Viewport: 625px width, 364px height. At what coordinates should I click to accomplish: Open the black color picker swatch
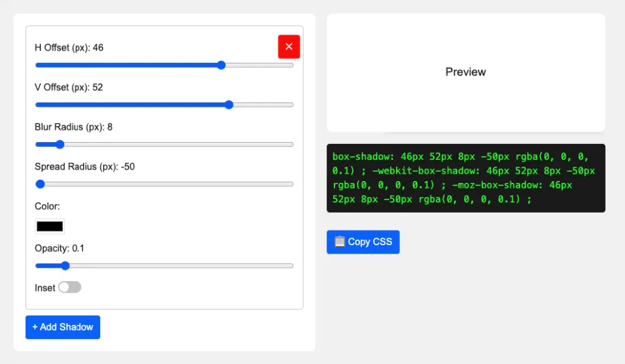point(49,226)
